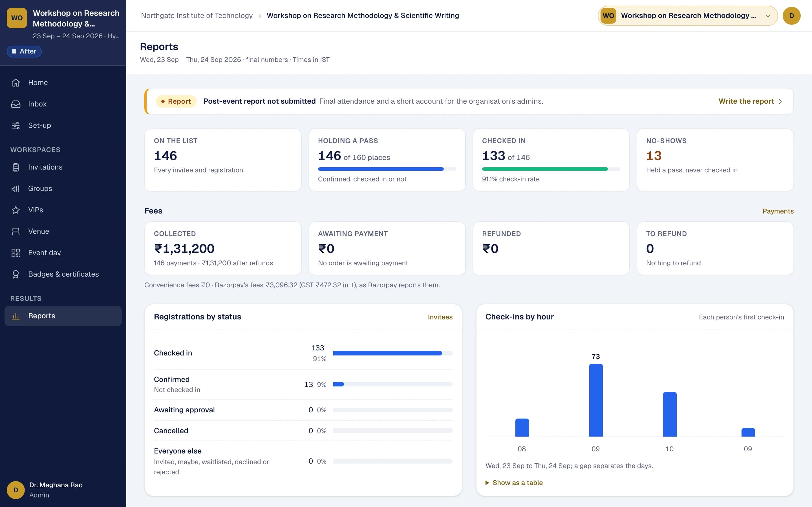
Task: Open Venue seat icon
Action: 16,231
